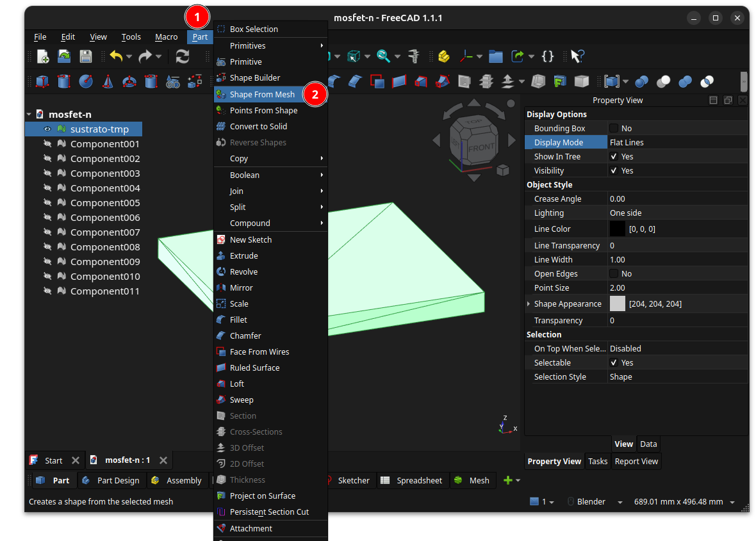Image resolution: width=756 pixels, height=541 pixels.
Task: Toggle hidden-eye icon of Component001
Action: point(47,143)
